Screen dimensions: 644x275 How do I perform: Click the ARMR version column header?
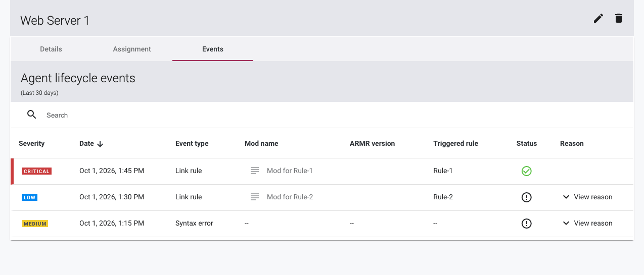coord(372,143)
